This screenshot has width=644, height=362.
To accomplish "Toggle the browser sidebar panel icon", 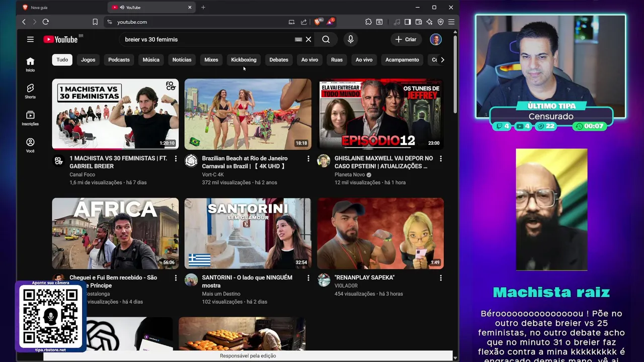I will pos(408,22).
